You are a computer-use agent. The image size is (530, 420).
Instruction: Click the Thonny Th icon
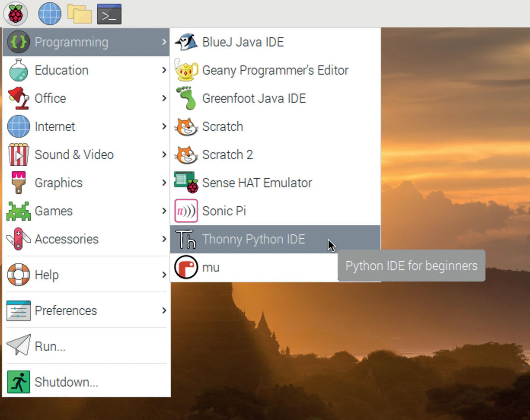tap(186, 239)
